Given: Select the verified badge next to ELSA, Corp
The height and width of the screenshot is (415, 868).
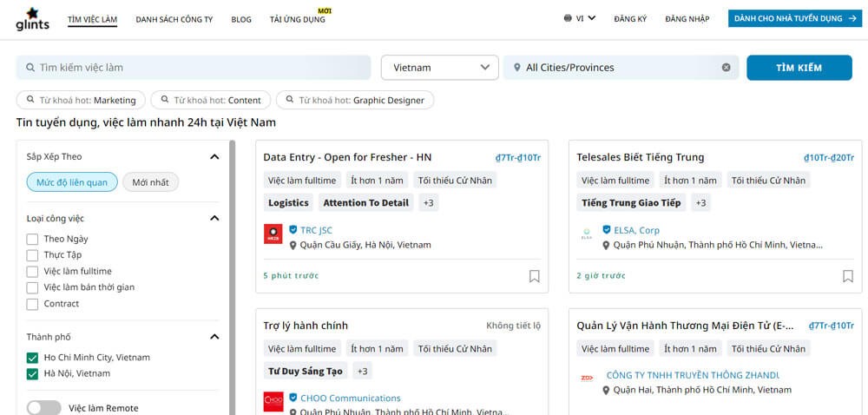Looking at the screenshot, I should 607,229.
